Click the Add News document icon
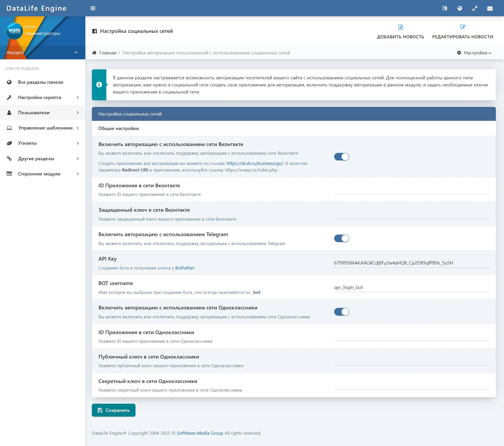The image size is (504, 446). coord(400,27)
